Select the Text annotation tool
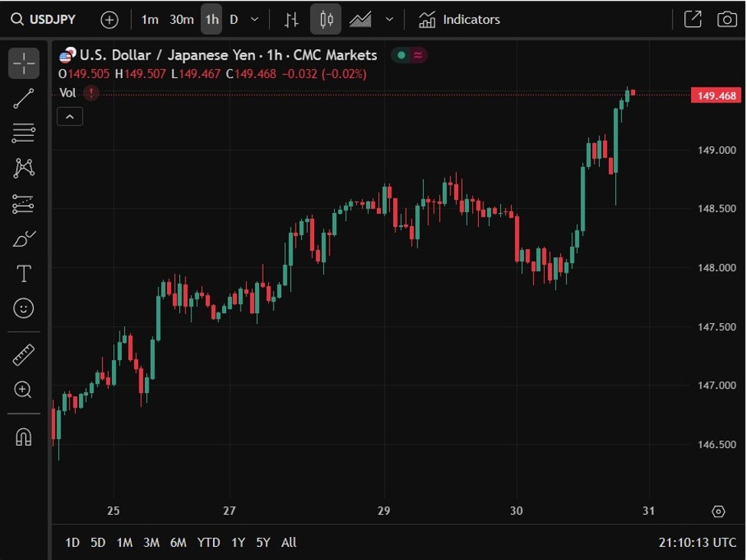Viewport: 747px width, 560px height. coord(23,273)
